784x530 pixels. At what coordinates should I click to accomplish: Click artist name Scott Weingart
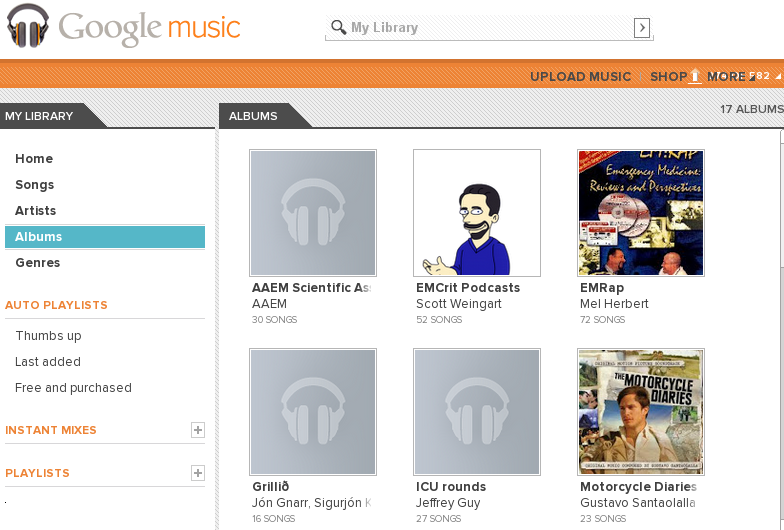pos(458,304)
